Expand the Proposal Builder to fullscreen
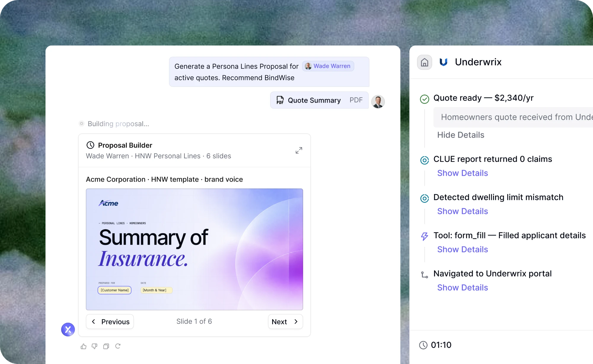The width and height of the screenshot is (593, 364). (299, 150)
